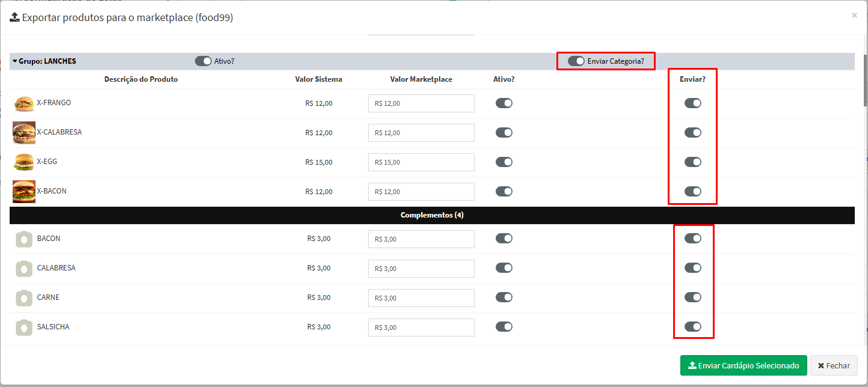Toggle Enviar switch for X-FRANGO
The width and height of the screenshot is (868, 387).
click(x=692, y=103)
